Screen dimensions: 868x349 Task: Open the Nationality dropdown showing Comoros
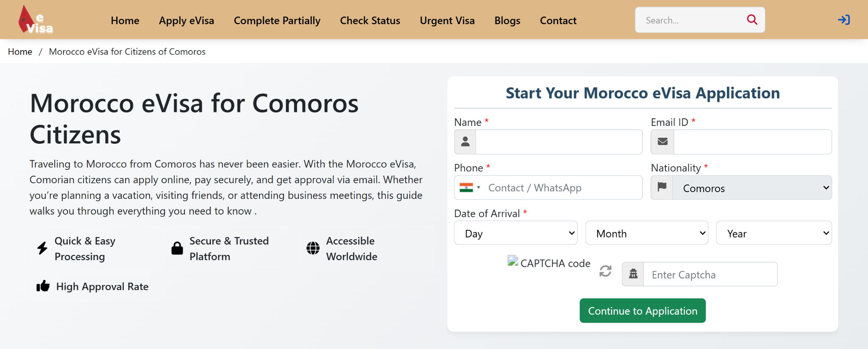point(752,188)
